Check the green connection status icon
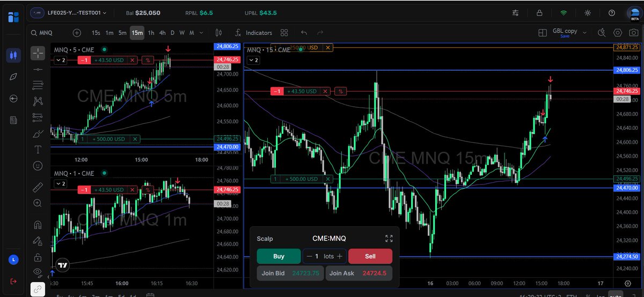 [x=563, y=12]
